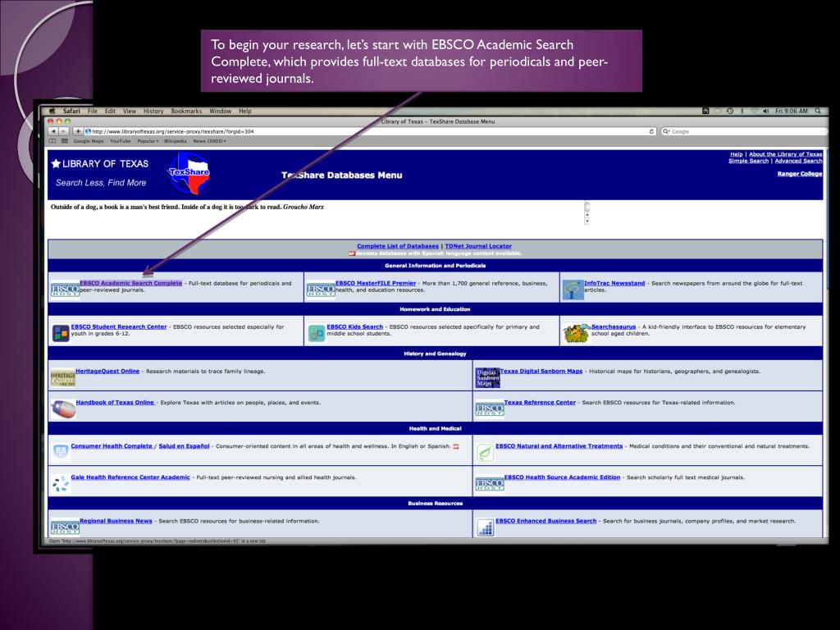Viewport: 840px width, 630px height.
Task: Open InfoTrac Newsstand link
Action: pyautogui.click(x=614, y=283)
